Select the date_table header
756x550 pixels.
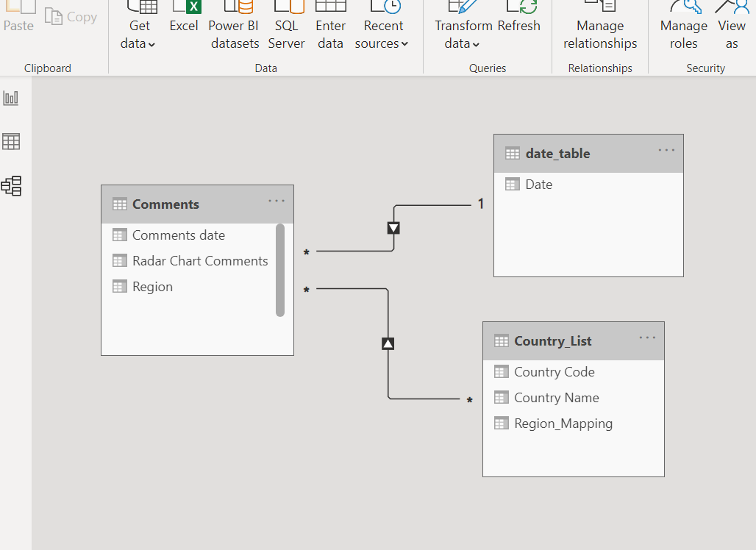(x=588, y=154)
